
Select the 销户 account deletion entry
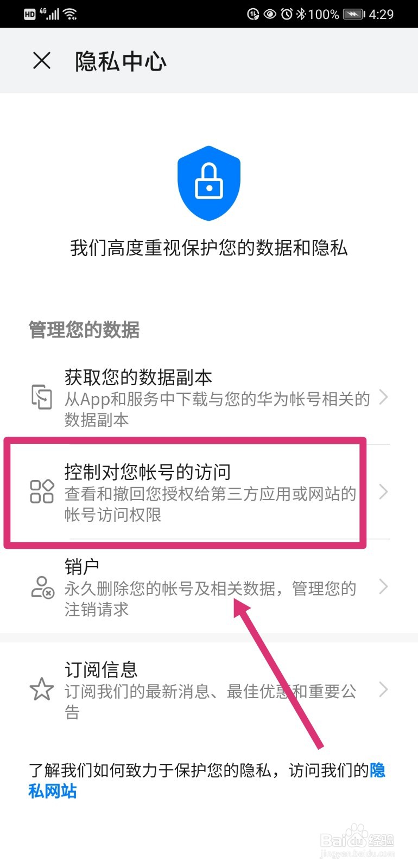209,587
